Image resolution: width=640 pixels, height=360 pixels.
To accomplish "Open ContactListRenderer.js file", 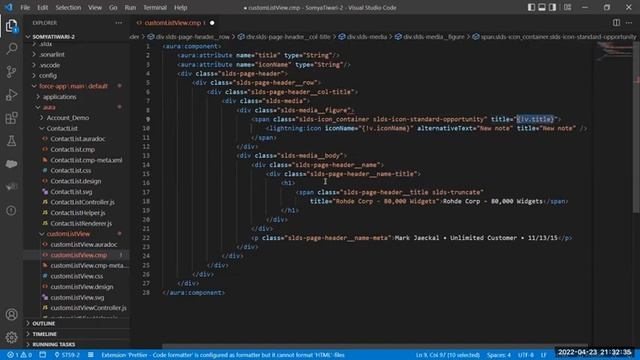I will point(81,223).
